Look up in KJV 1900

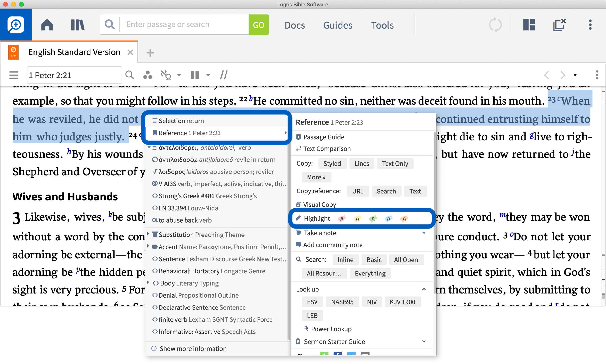[402, 302]
